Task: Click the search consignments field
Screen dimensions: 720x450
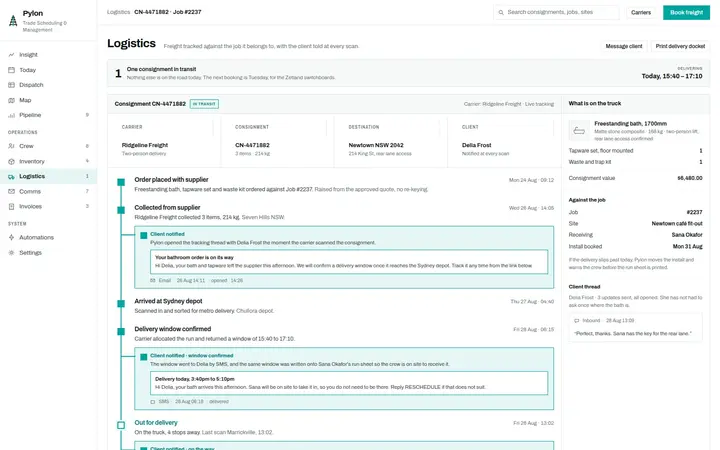Action: (557, 12)
